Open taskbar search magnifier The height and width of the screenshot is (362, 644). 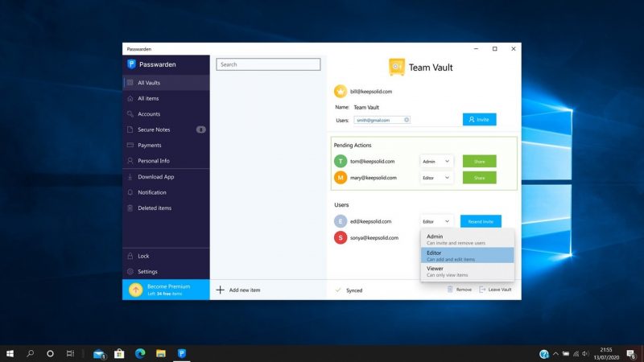[x=30, y=353]
